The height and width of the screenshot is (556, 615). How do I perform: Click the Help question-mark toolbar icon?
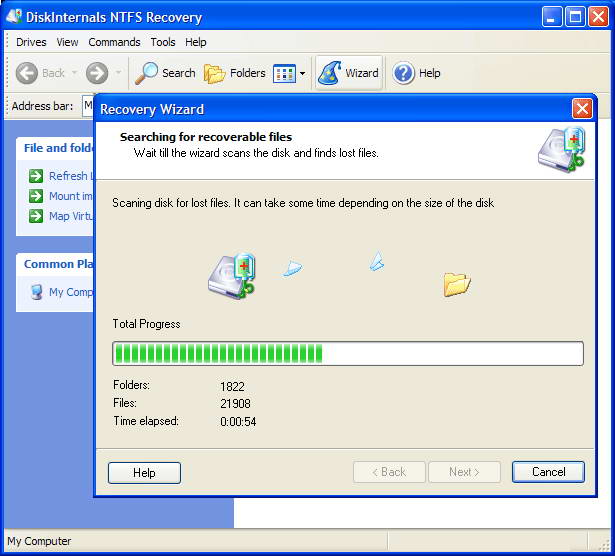point(404,73)
